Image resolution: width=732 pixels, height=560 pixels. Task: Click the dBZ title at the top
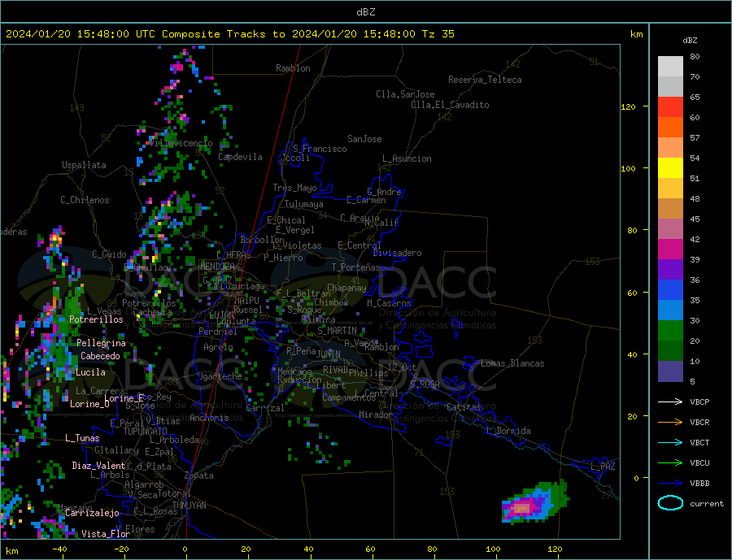(x=365, y=12)
